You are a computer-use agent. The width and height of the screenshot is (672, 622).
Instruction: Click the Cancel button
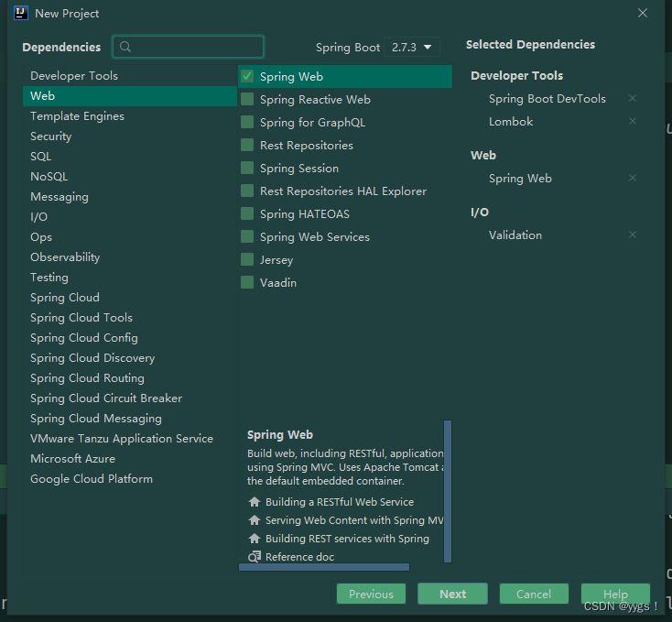(534, 594)
